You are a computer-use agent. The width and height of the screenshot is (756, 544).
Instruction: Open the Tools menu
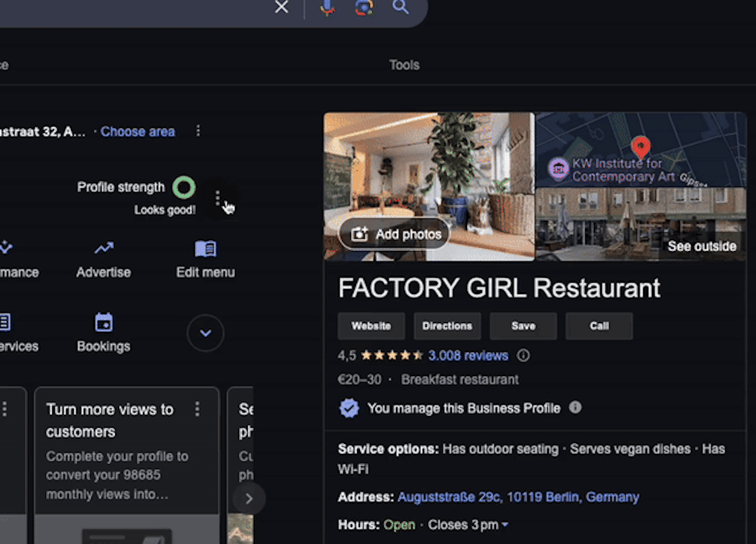point(404,65)
